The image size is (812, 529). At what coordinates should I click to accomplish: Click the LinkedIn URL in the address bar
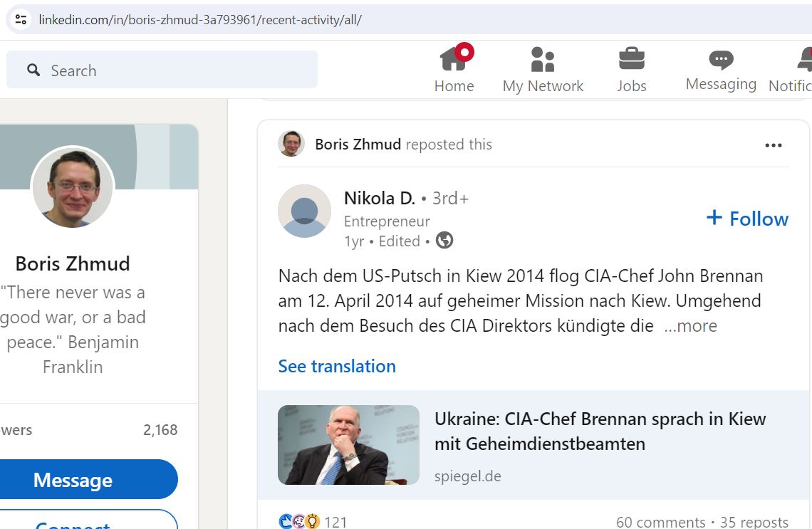(x=200, y=20)
